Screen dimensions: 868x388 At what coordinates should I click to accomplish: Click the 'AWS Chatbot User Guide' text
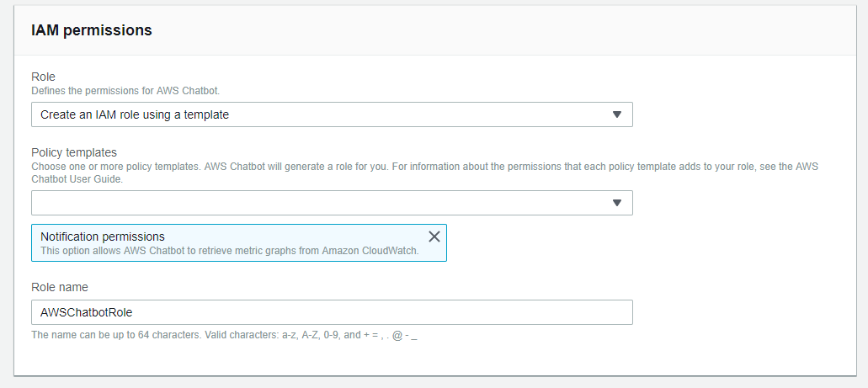[76, 179]
